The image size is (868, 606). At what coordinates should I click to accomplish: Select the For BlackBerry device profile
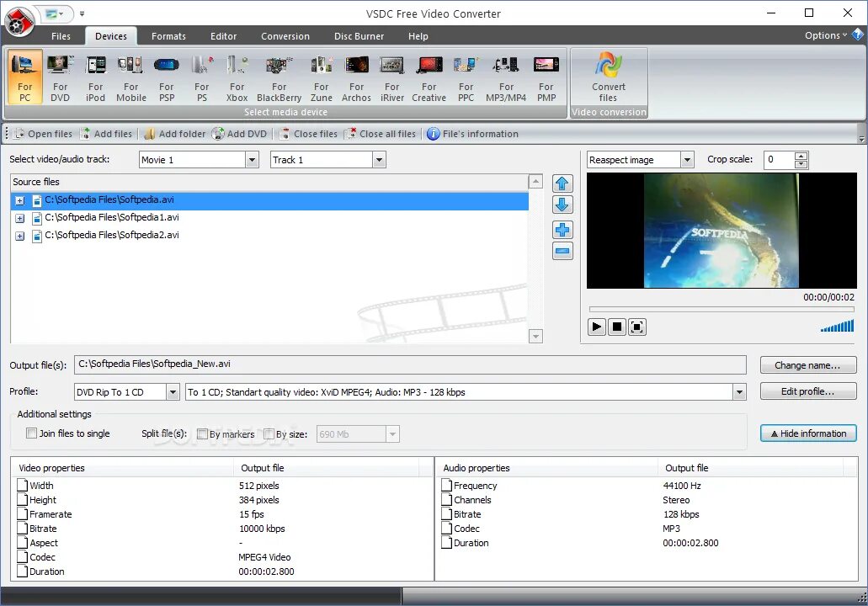(279, 76)
